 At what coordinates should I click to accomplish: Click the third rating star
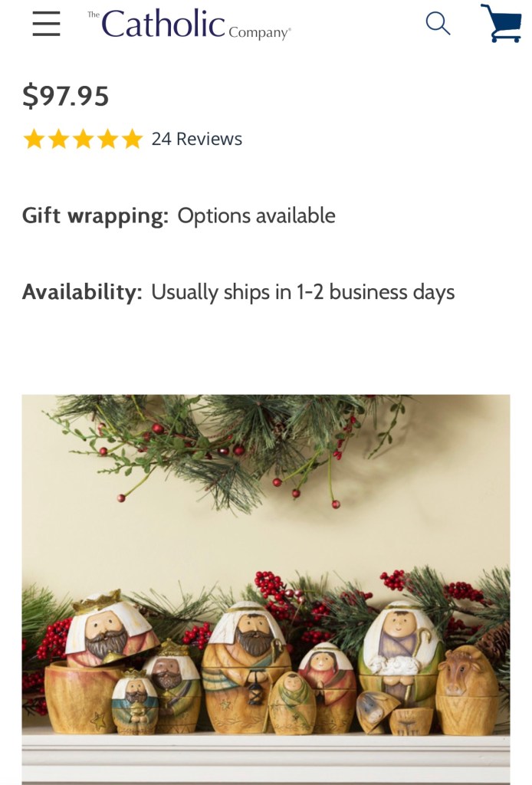click(x=83, y=140)
